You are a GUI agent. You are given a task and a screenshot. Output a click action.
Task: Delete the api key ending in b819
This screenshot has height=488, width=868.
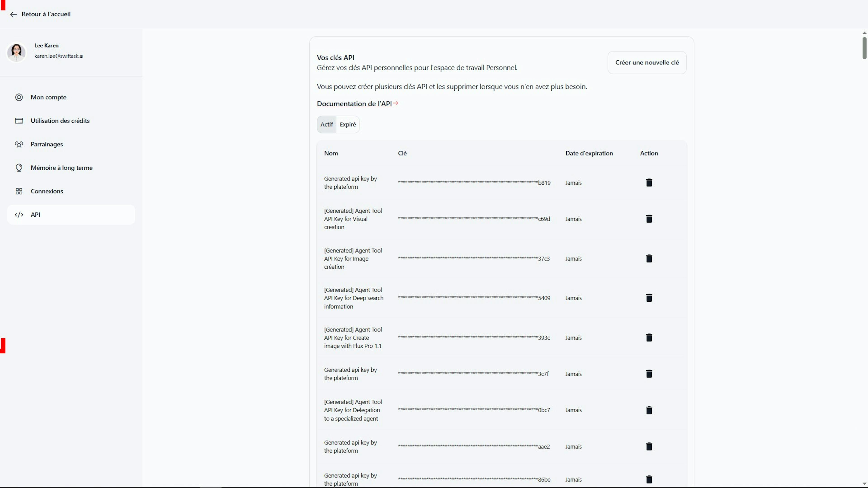[x=649, y=183]
